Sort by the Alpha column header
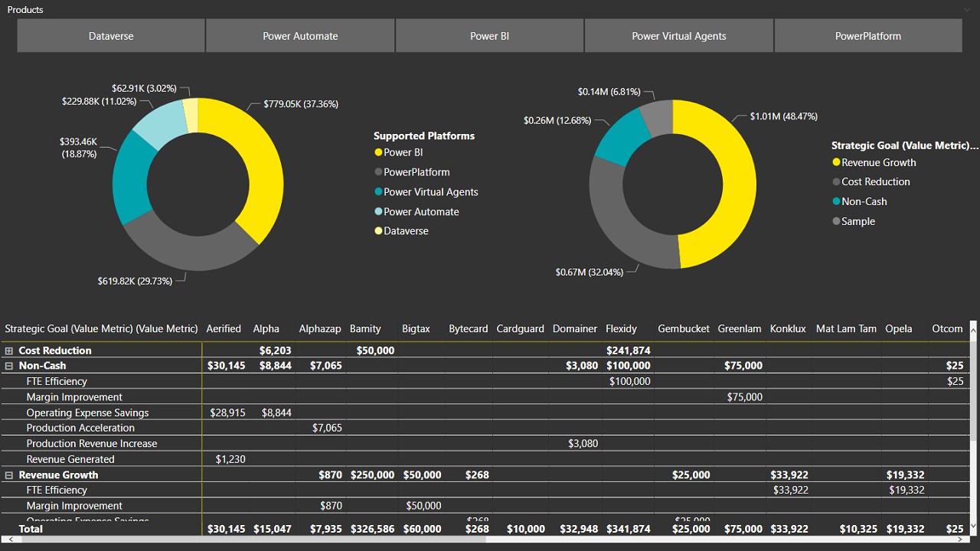980x551 pixels. [x=266, y=328]
